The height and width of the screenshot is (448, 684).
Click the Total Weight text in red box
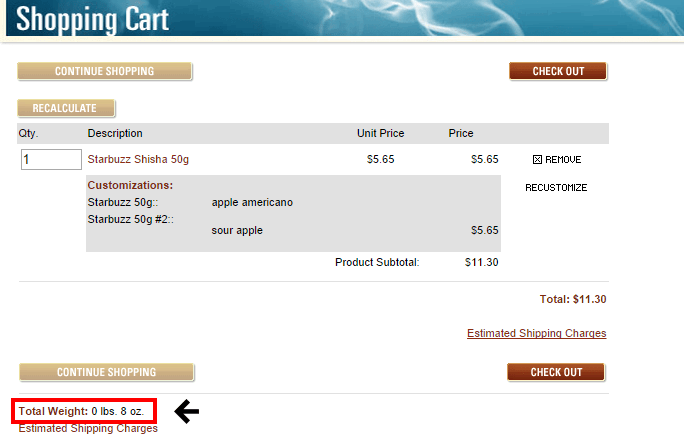(84, 412)
